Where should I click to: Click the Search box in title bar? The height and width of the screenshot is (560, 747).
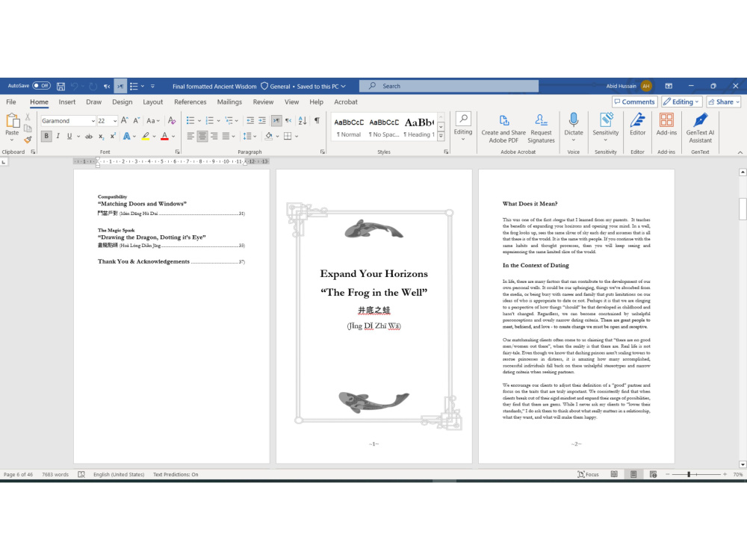coord(449,86)
